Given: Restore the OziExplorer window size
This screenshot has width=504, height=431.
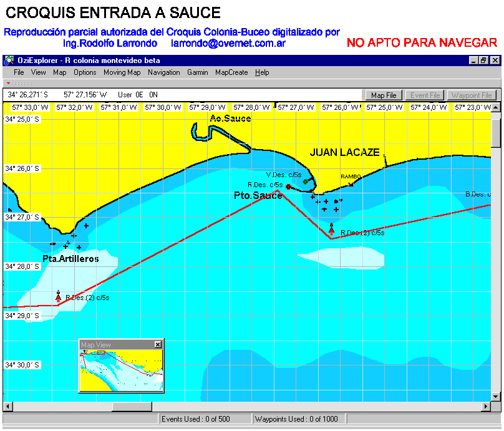Looking at the screenshot, I should 483,61.
